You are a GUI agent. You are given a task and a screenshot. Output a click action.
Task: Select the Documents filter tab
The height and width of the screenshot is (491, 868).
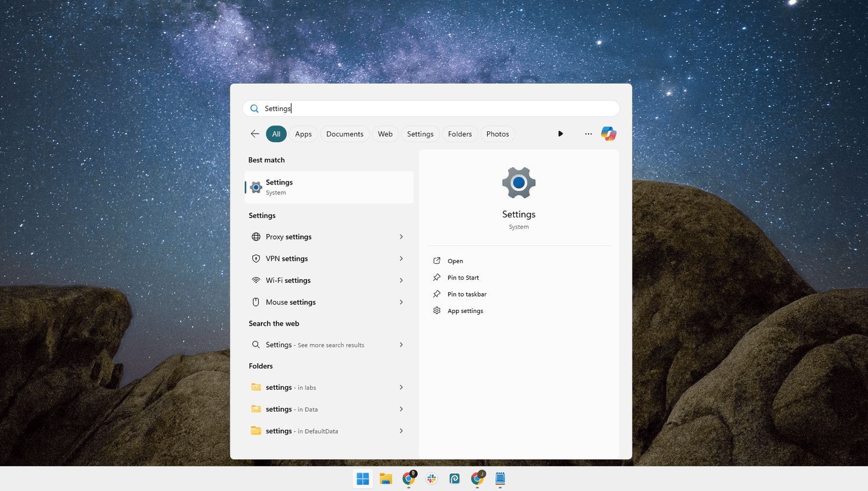345,134
